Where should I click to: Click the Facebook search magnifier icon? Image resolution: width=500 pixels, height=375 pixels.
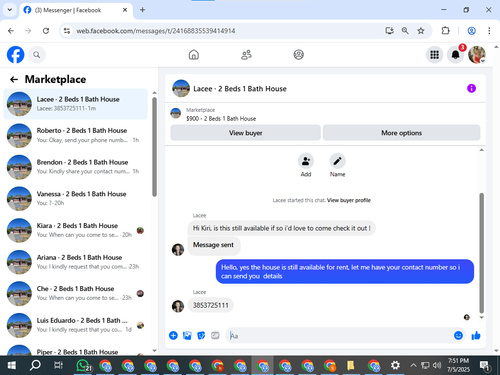tap(37, 55)
